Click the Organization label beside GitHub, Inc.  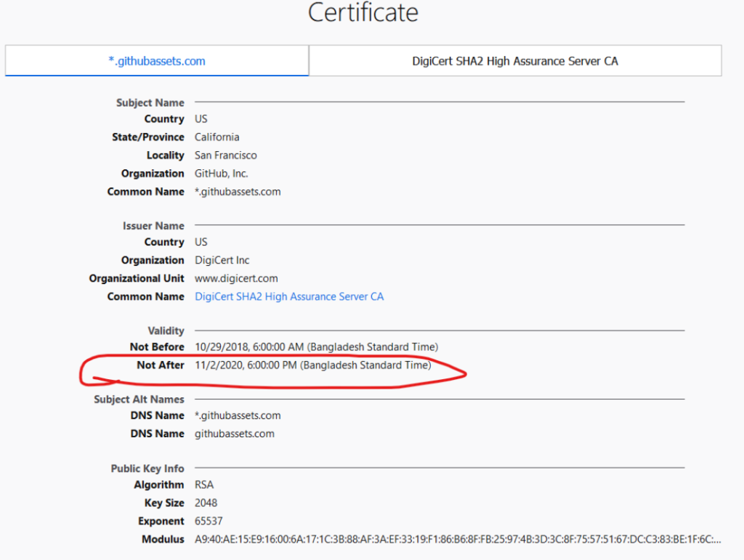pos(153,174)
